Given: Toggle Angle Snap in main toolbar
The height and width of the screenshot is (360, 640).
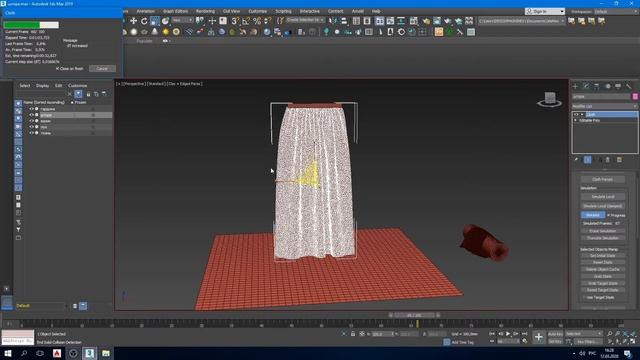Looking at the screenshot, I should point(246,21).
